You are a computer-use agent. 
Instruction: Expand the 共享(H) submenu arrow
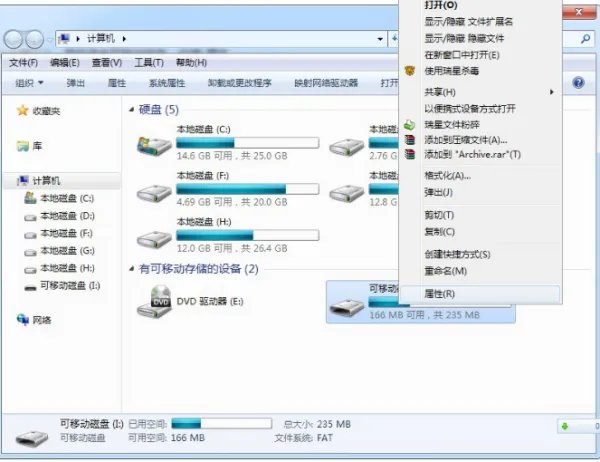[551, 92]
